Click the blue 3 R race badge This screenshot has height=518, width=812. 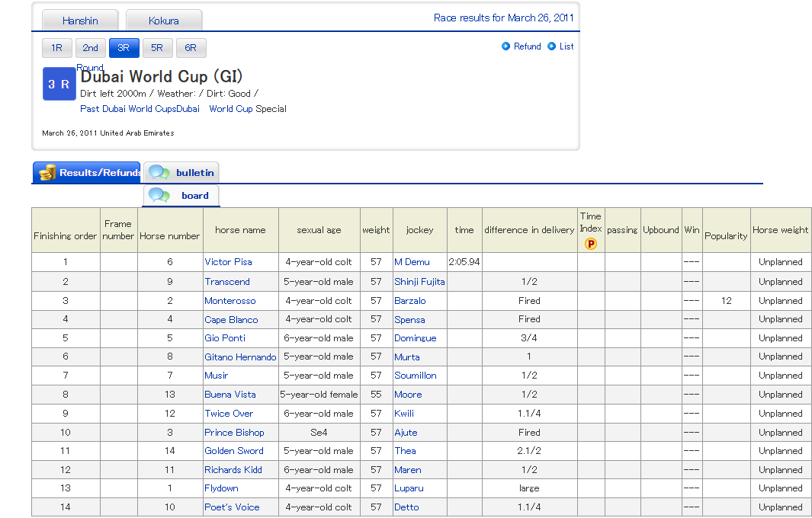click(x=59, y=84)
